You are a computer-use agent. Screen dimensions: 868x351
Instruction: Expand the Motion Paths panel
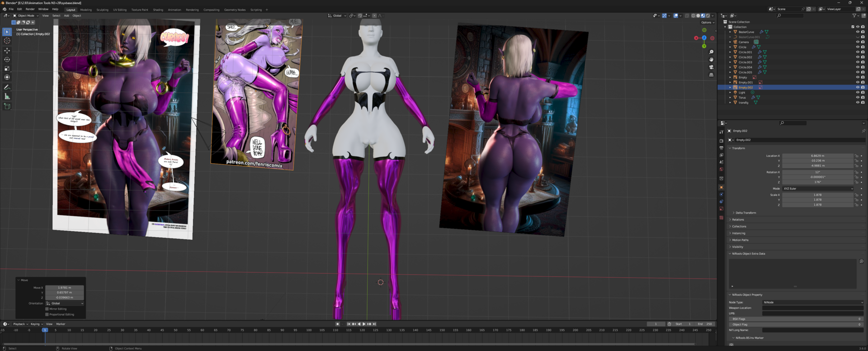click(x=739, y=240)
